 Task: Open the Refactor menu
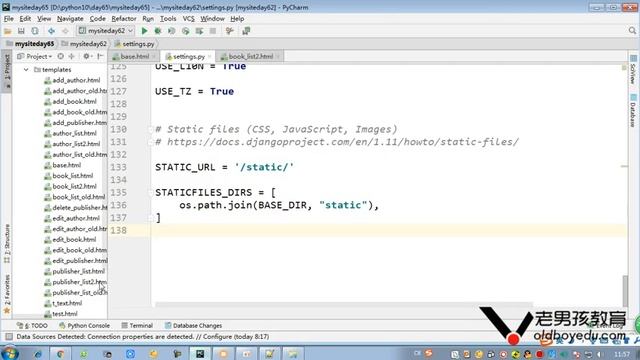pos(124,19)
